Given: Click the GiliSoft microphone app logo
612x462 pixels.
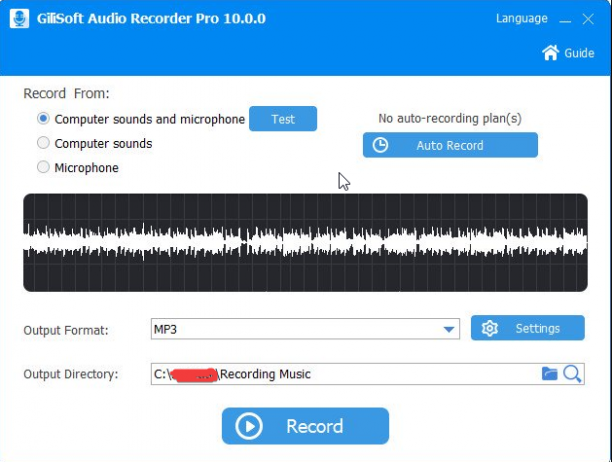Looking at the screenshot, I should (x=19, y=18).
